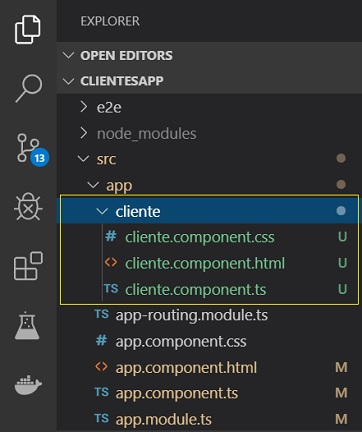
Task: Open the Extensions view icon
Action: (28, 266)
